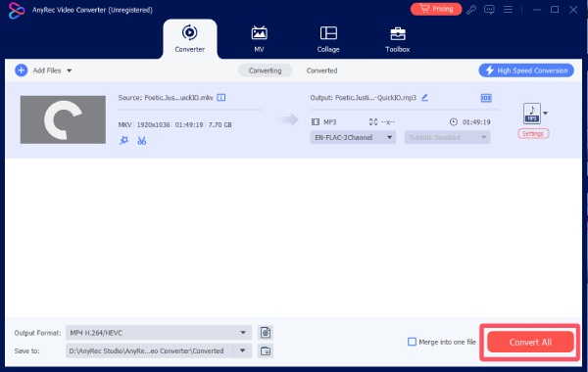Open the Edit effects wand icon
The image size is (588, 372).
pos(123,141)
